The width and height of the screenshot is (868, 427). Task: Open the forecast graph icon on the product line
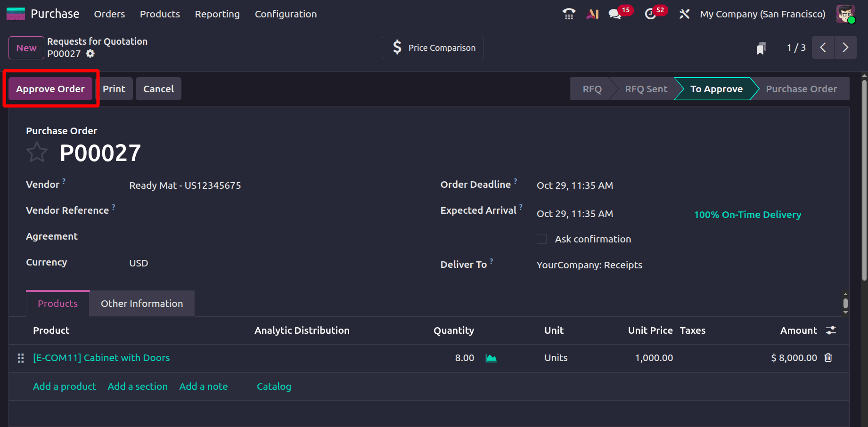coord(491,358)
